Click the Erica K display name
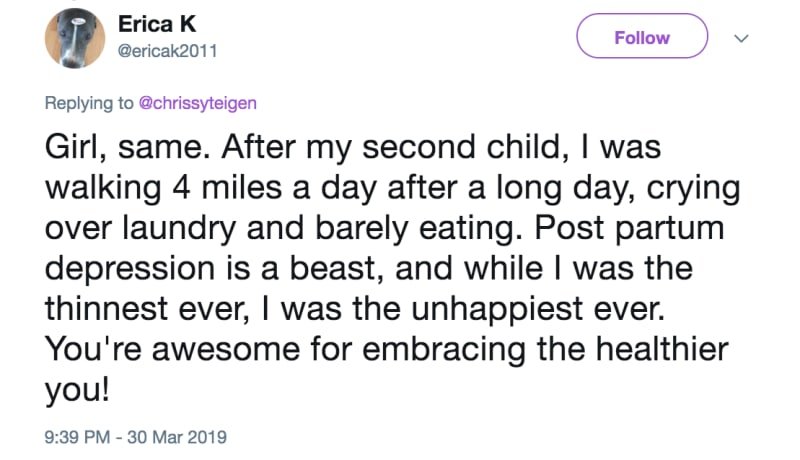The image size is (800, 460). (x=157, y=23)
